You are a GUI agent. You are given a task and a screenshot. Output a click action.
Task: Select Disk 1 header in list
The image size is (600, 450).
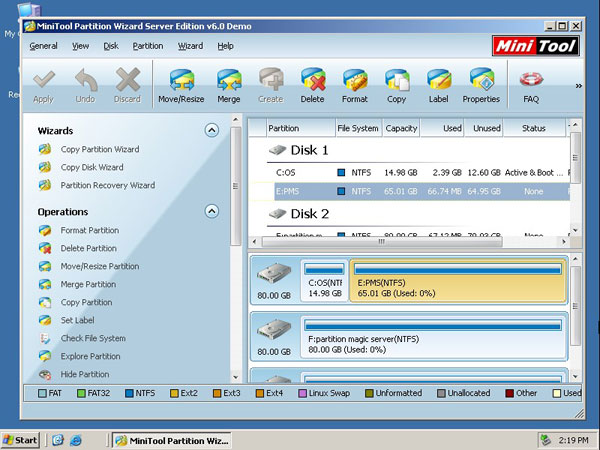click(298, 150)
